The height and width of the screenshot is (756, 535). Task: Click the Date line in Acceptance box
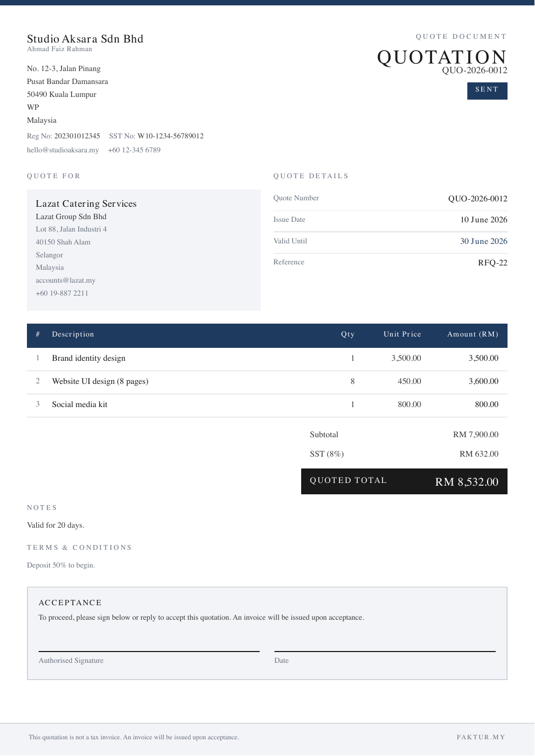(385, 652)
